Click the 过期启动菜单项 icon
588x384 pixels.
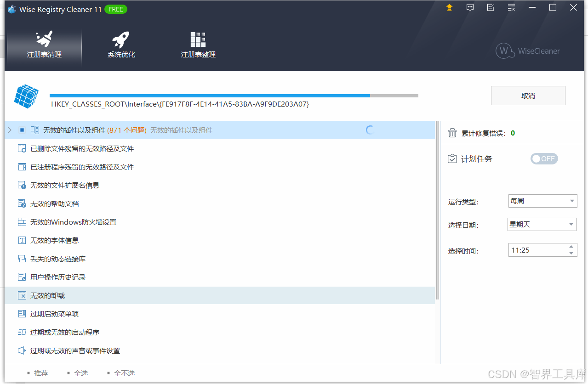pos(22,314)
